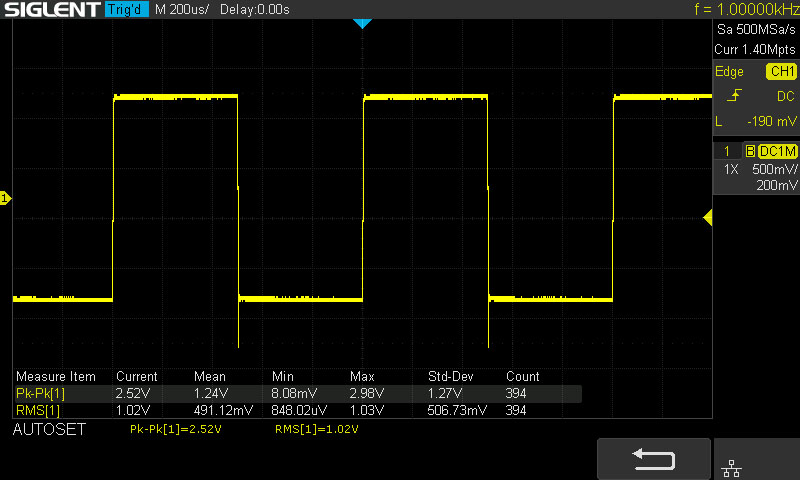The height and width of the screenshot is (480, 800).
Task: Click the Pk-Pk current value 2.52V
Action: (x=133, y=393)
